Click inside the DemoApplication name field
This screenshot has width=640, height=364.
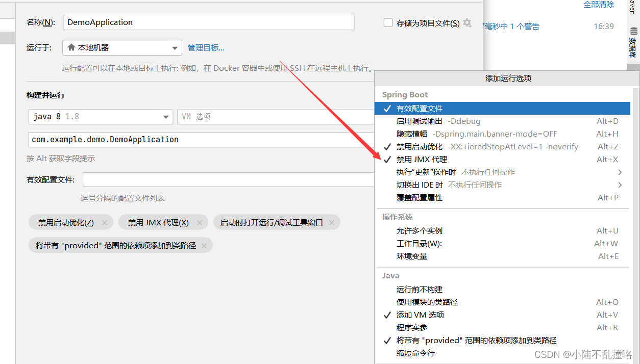click(x=204, y=22)
